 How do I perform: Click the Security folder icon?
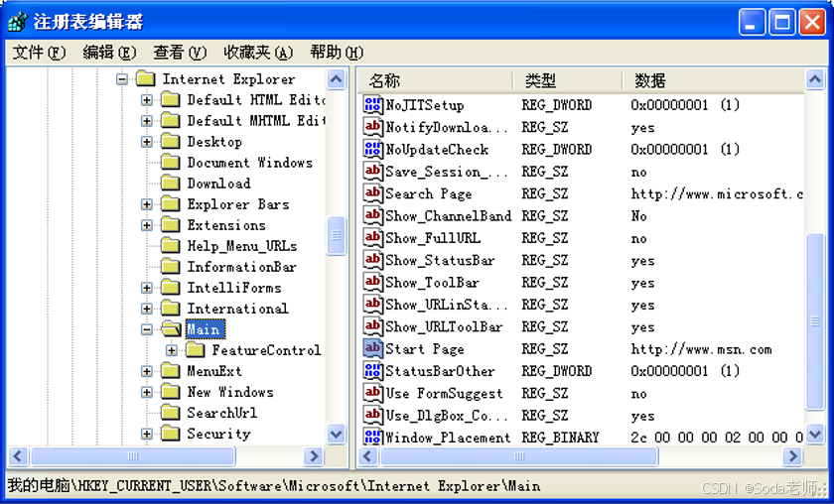170,434
